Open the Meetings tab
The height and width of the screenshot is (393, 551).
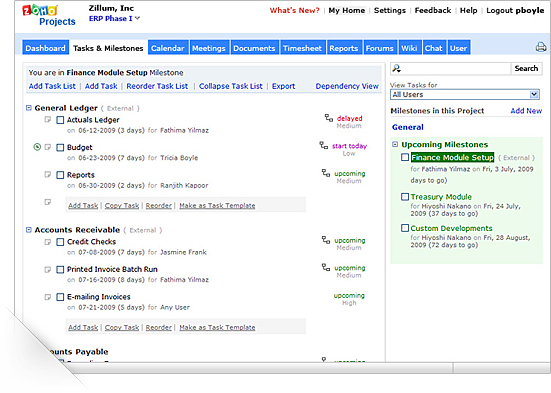click(209, 48)
